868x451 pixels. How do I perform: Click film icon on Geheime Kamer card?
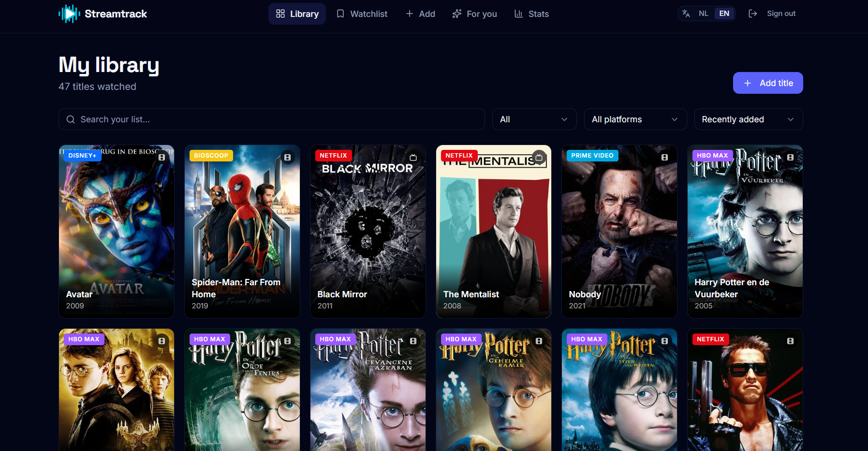click(x=539, y=341)
